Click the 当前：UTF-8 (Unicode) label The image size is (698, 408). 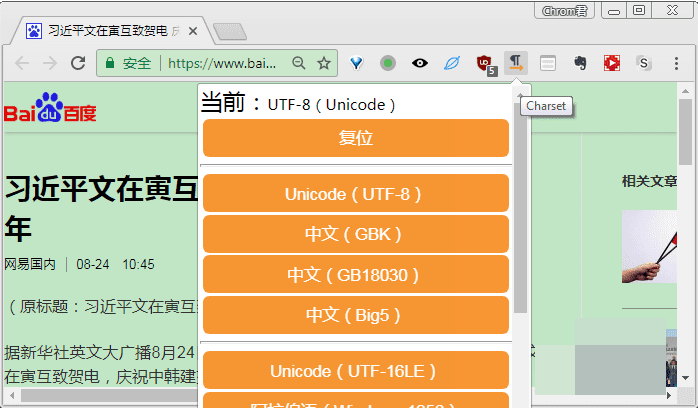[x=298, y=103]
